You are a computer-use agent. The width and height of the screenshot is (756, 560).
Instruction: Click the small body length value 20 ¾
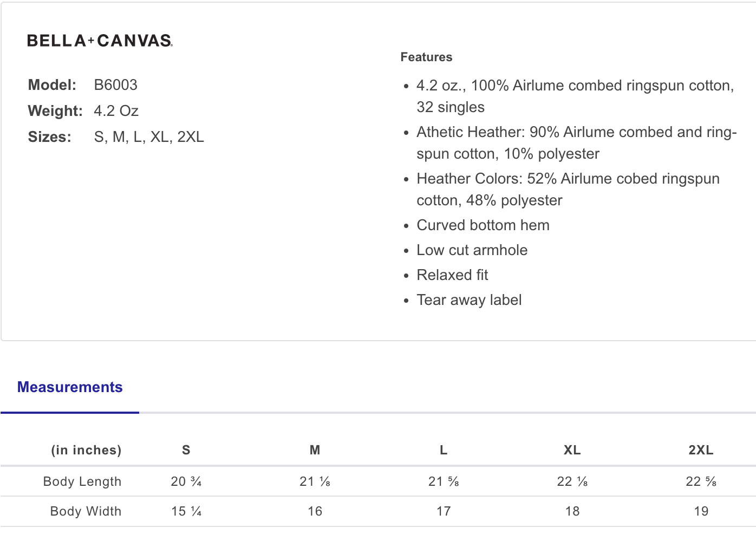point(186,481)
